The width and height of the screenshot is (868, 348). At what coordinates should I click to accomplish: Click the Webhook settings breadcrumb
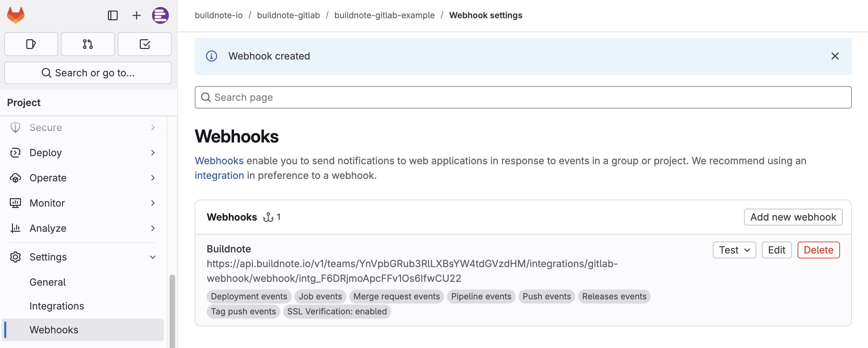486,15
